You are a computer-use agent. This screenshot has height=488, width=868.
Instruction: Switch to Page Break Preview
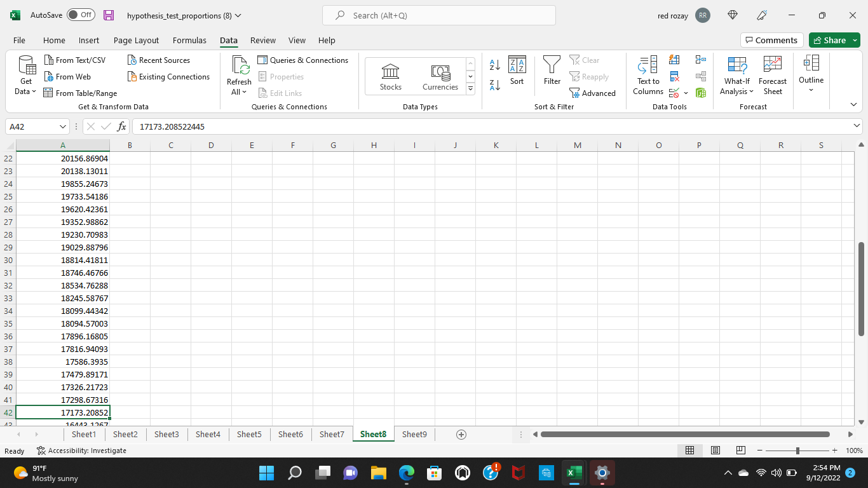point(740,451)
